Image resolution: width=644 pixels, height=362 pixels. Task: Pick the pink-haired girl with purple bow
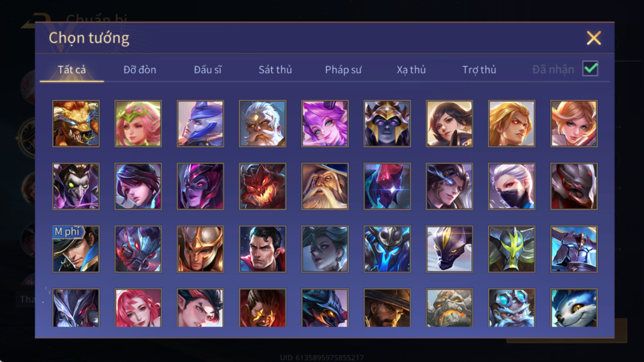325,124
